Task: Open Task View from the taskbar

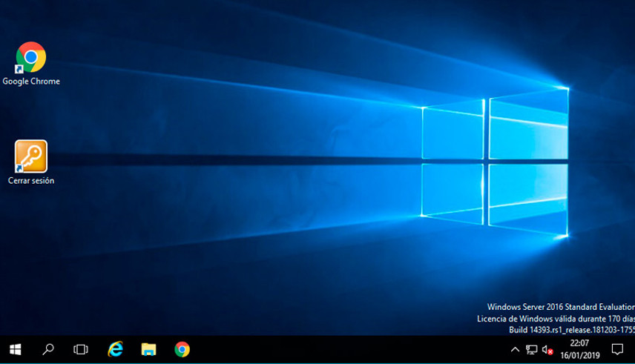Action: (81, 349)
